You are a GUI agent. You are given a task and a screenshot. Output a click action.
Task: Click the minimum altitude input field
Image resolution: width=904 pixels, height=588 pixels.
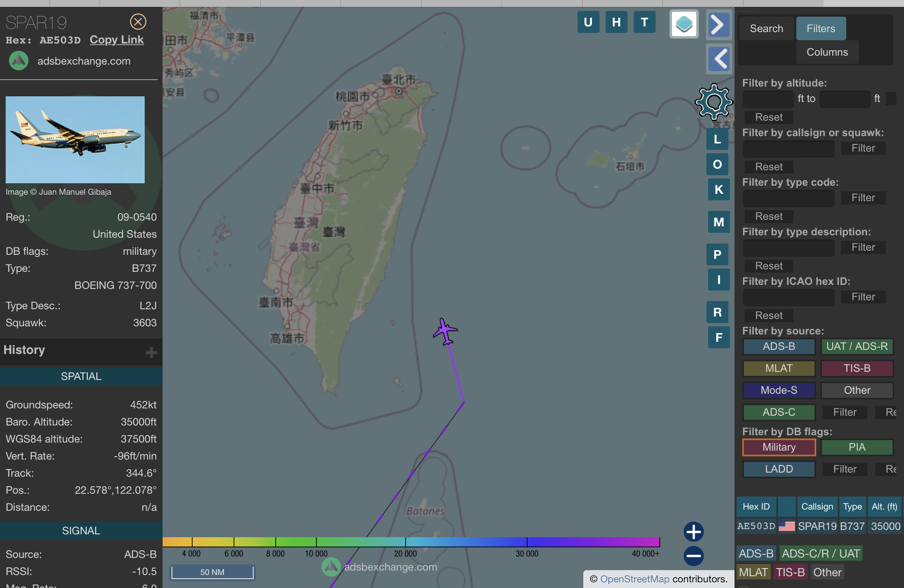[x=768, y=99]
